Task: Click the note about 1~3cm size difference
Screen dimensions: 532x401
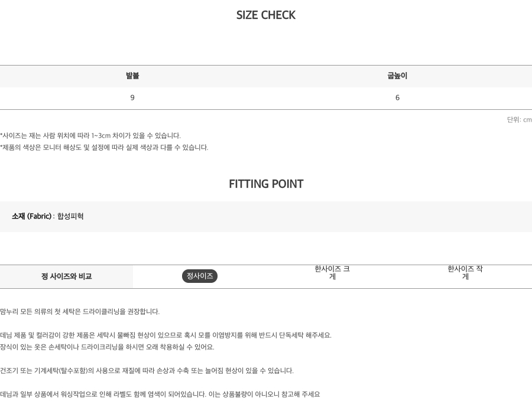Action: [x=90, y=136]
